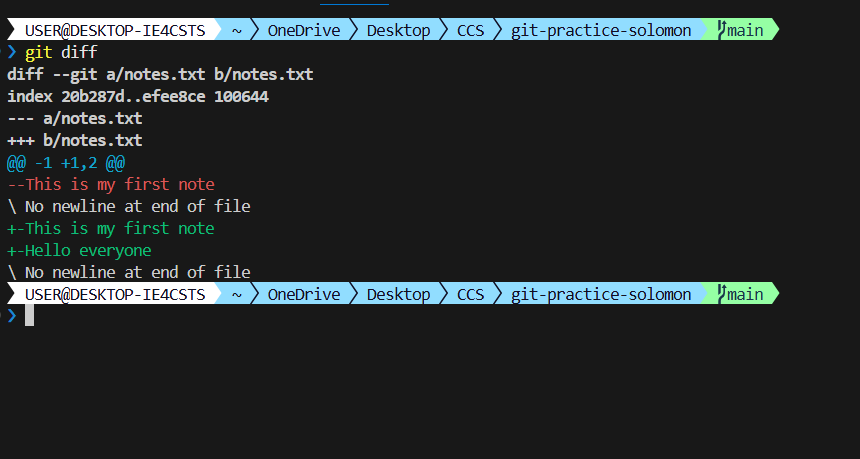Image resolution: width=860 pixels, height=459 pixels.
Task: Click the index 20b287d..efee8ce hash line
Action: coord(137,96)
